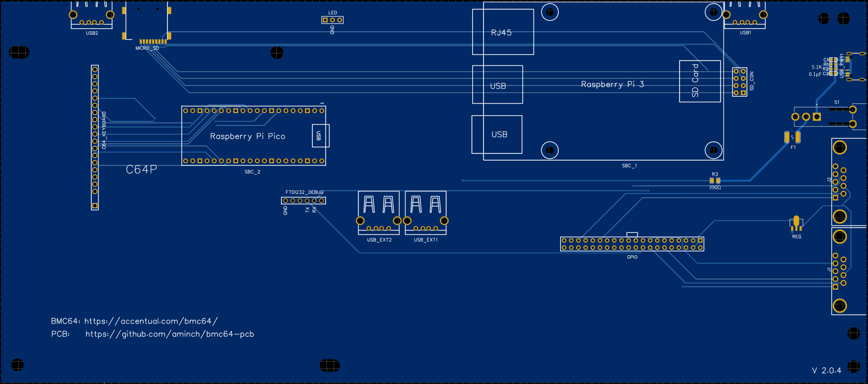Click the USB1 connector label

[746, 33]
